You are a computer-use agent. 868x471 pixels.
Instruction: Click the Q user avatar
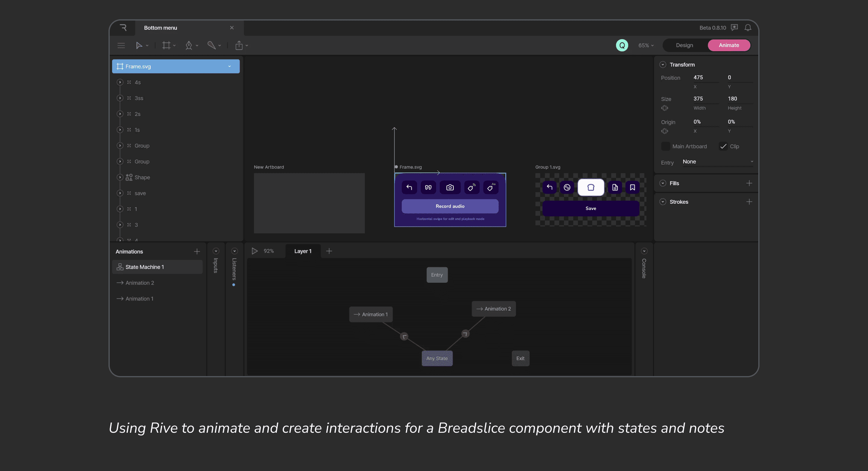622,45
